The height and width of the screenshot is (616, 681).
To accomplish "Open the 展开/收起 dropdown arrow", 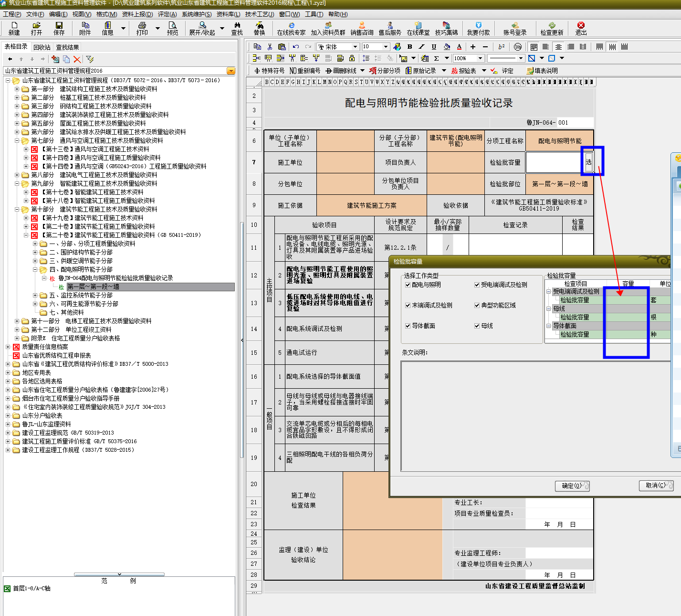I will click(x=222, y=28).
